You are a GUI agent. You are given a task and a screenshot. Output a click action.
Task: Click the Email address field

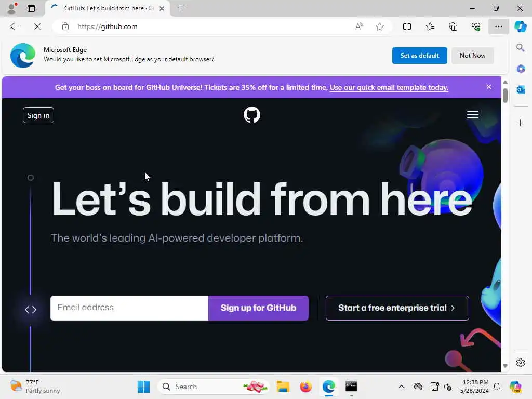[129, 308]
